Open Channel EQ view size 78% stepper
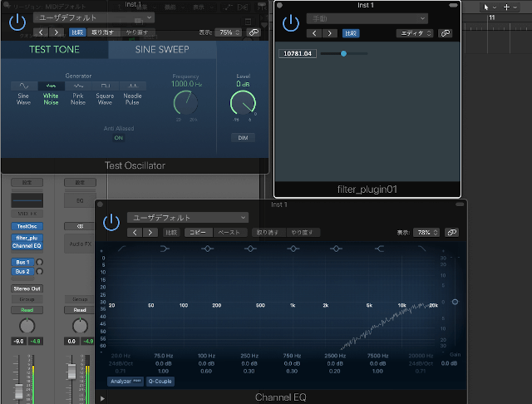532x404 pixels. coord(426,233)
